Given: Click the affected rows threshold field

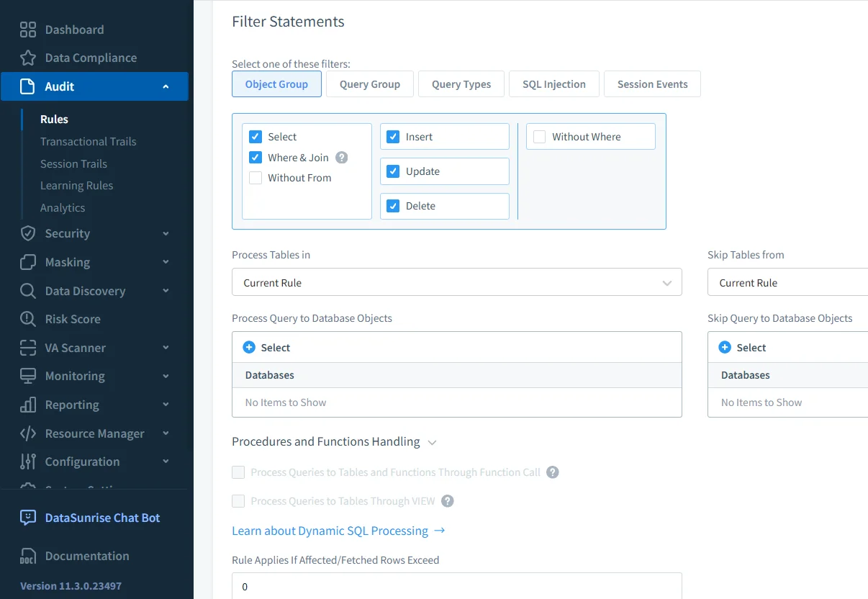Looking at the screenshot, I should (456, 586).
